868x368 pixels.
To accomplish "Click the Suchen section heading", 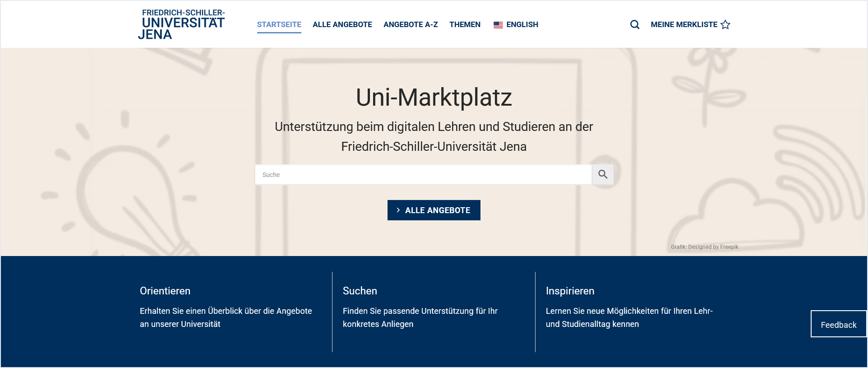I will click(360, 291).
